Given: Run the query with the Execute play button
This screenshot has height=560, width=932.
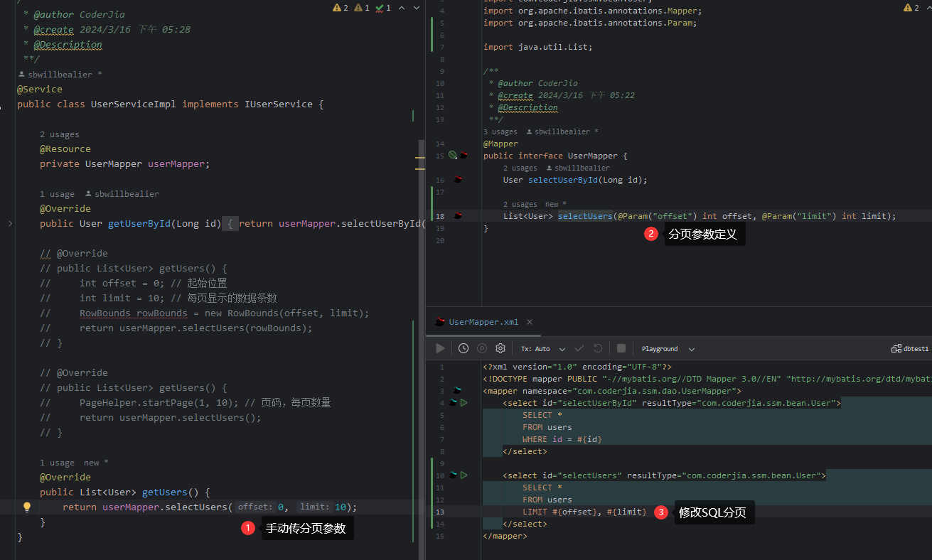Looking at the screenshot, I should coord(440,348).
